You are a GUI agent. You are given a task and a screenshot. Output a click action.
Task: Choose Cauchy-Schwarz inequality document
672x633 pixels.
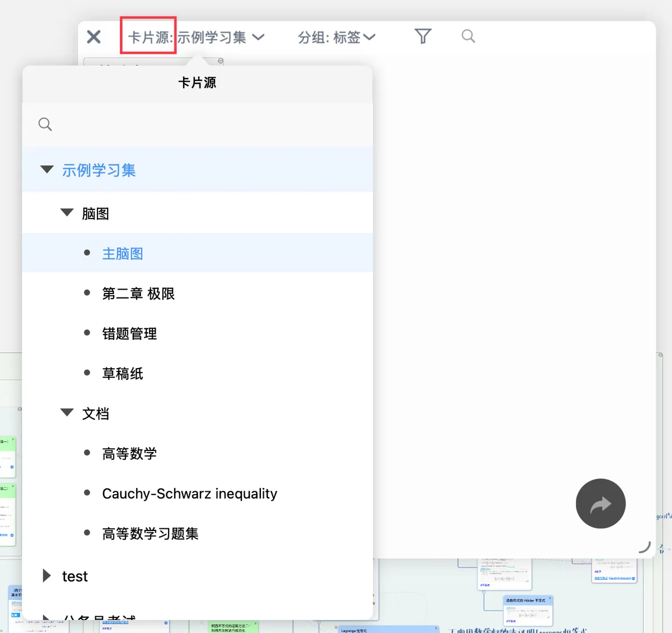tap(198, 494)
